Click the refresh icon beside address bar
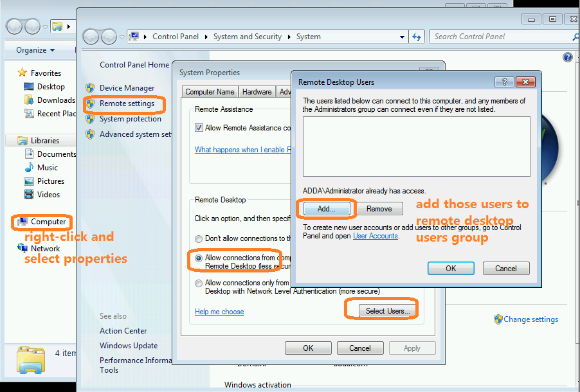Screen dimensions: 580x392 417,37
